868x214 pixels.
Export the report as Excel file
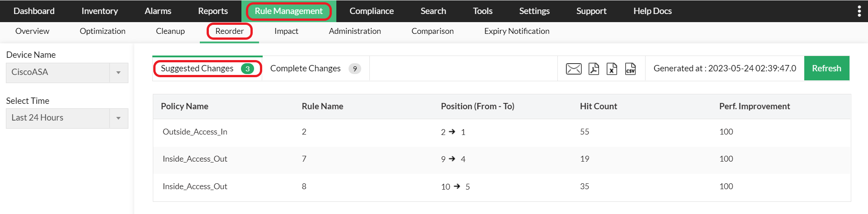pyautogui.click(x=612, y=69)
